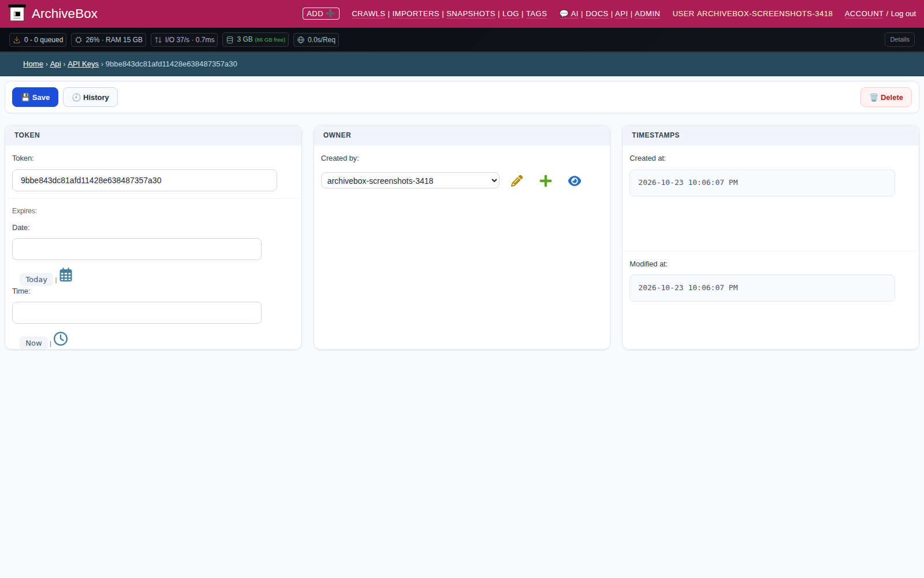Set expiry date with Today shortcut
924x578 pixels.
click(36, 279)
